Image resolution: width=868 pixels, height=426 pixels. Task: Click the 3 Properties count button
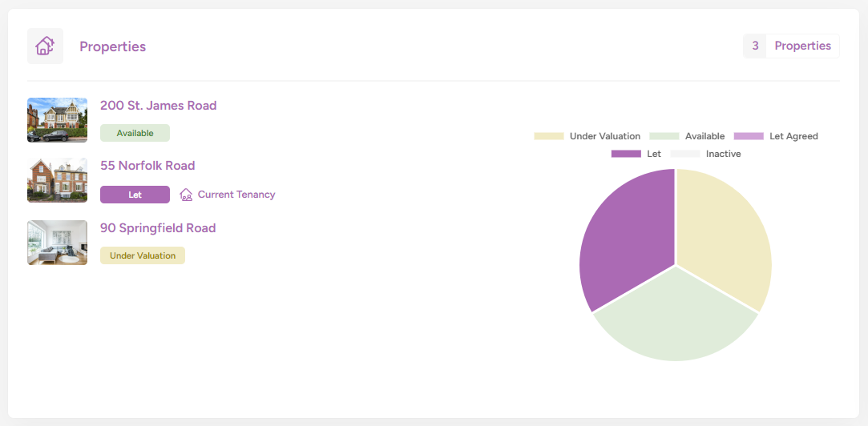click(791, 46)
